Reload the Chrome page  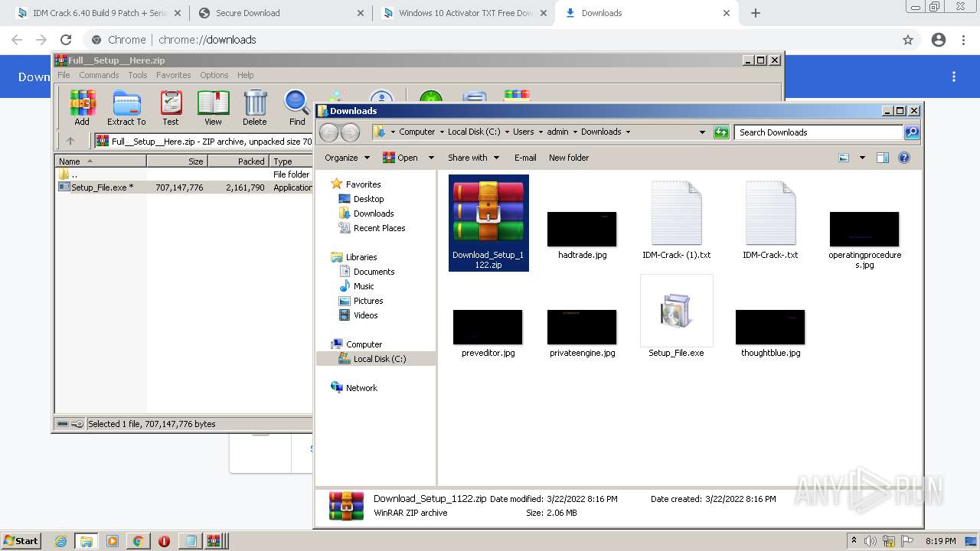(66, 40)
